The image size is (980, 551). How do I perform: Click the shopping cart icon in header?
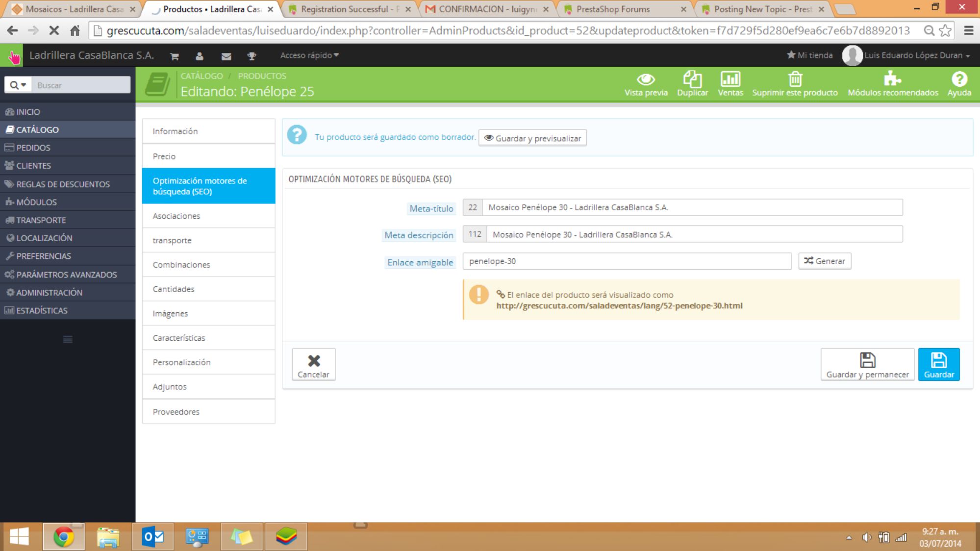click(174, 56)
